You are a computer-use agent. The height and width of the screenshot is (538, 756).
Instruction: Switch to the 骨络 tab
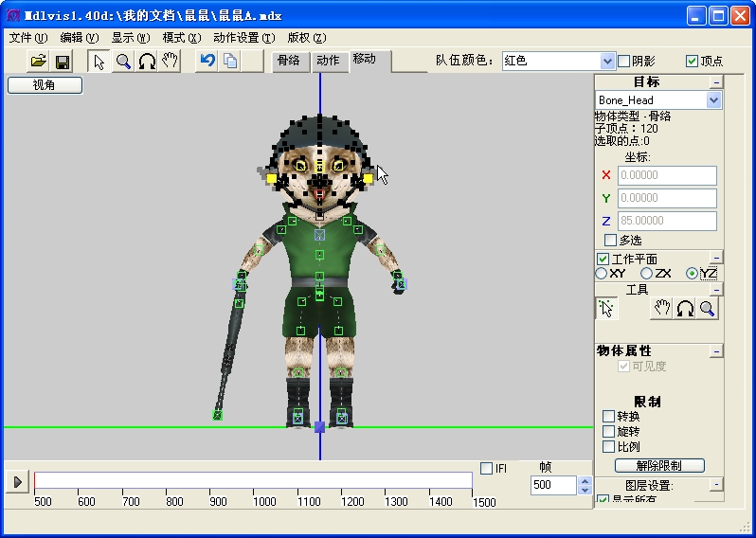click(287, 61)
